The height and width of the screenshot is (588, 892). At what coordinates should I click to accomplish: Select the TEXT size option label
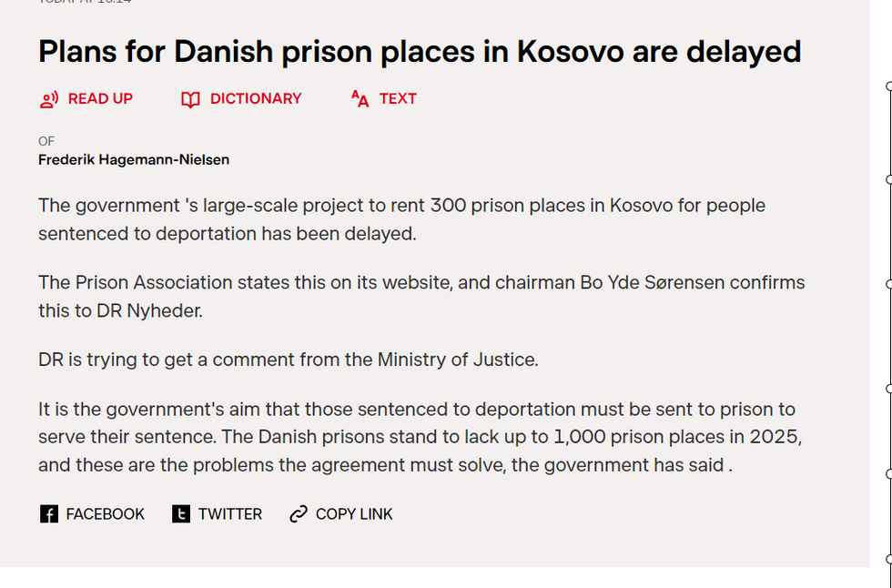click(x=398, y=98)
